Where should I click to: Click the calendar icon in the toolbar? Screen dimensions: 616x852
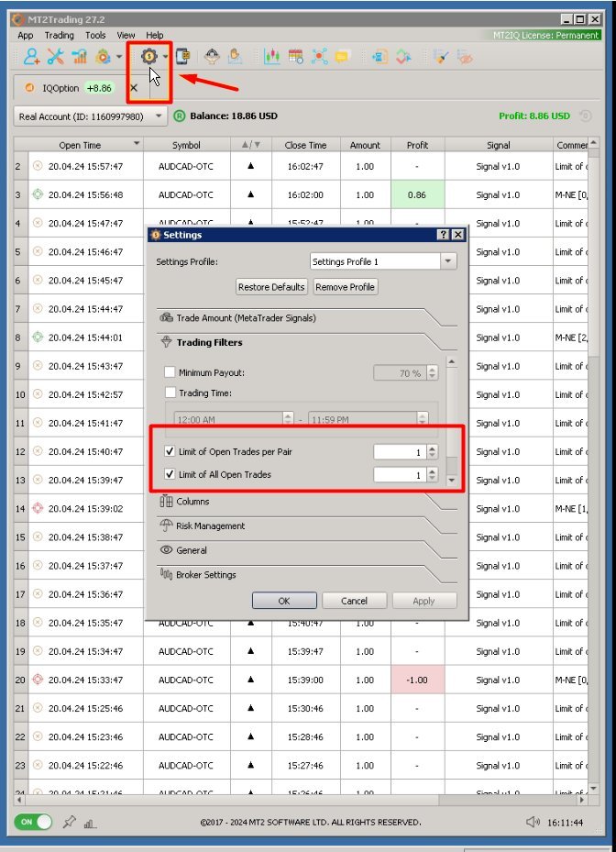295,57
